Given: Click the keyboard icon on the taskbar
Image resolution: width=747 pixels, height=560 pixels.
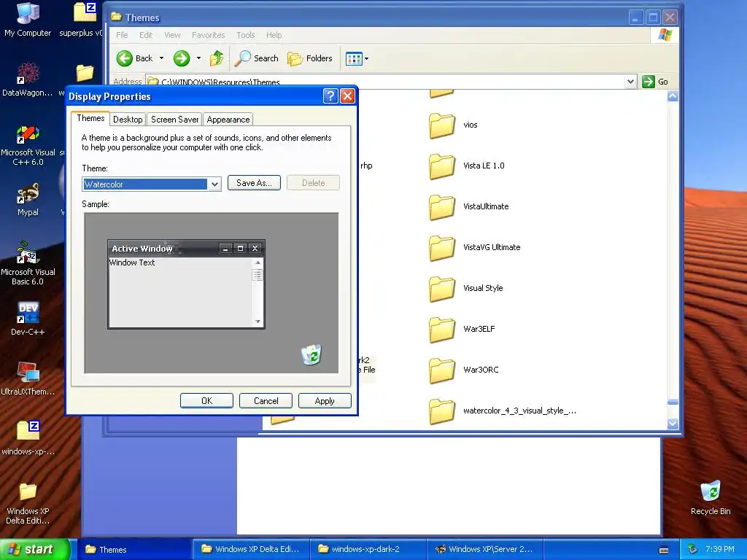Looking at the screenshot, I should click(664, 550).
